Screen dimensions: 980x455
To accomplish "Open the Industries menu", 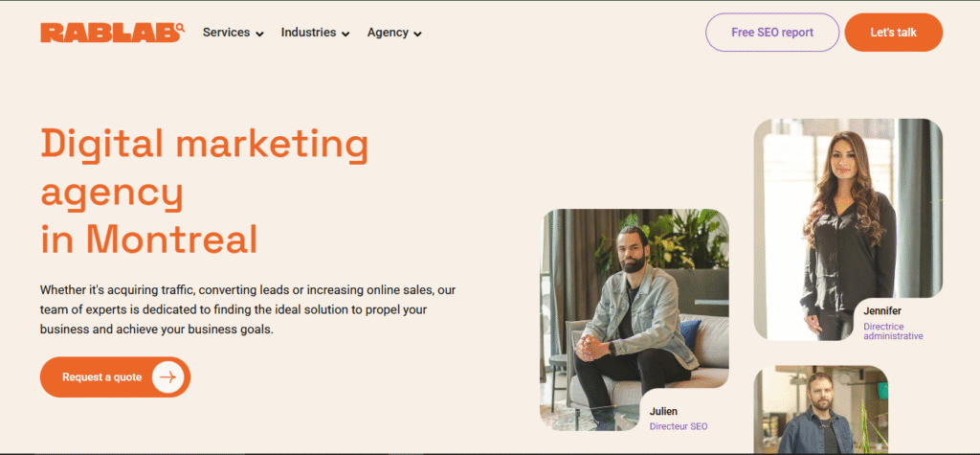I will pos(308,33).
